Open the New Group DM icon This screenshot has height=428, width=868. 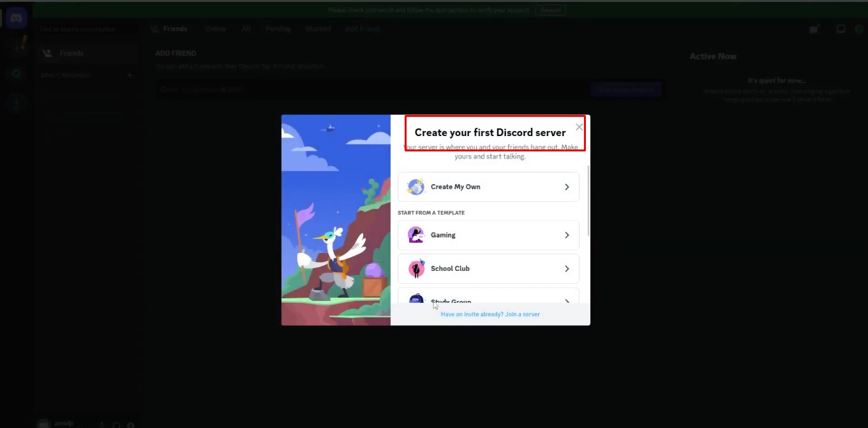[x=815, y=28]
